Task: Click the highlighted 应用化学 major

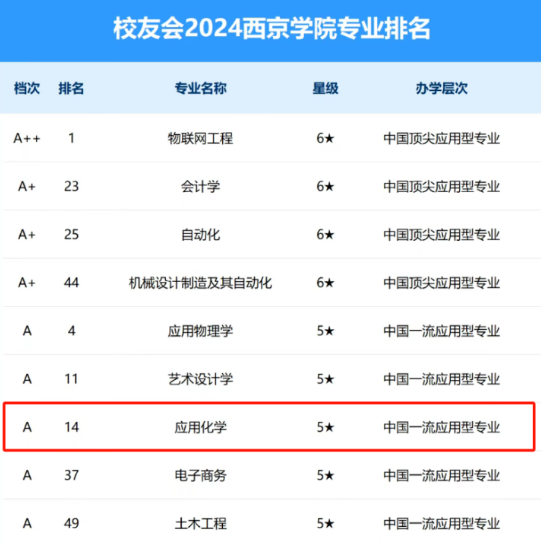Action: pyautogui.click(x=201, y=427)
